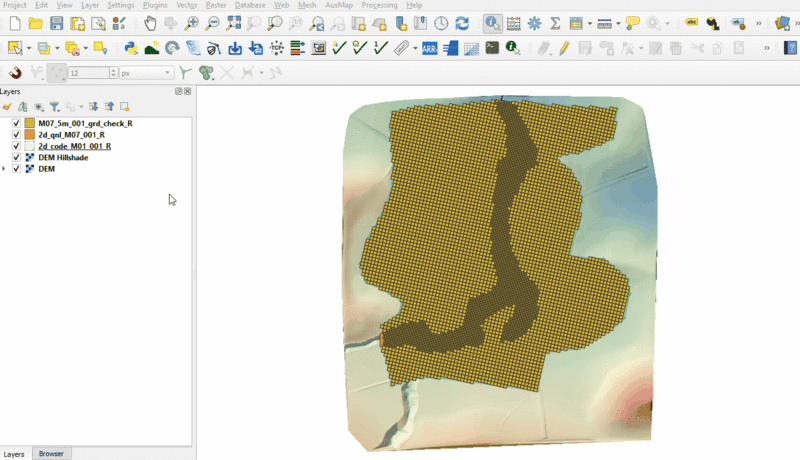Open the Processing menu

(x=379, y=5)
